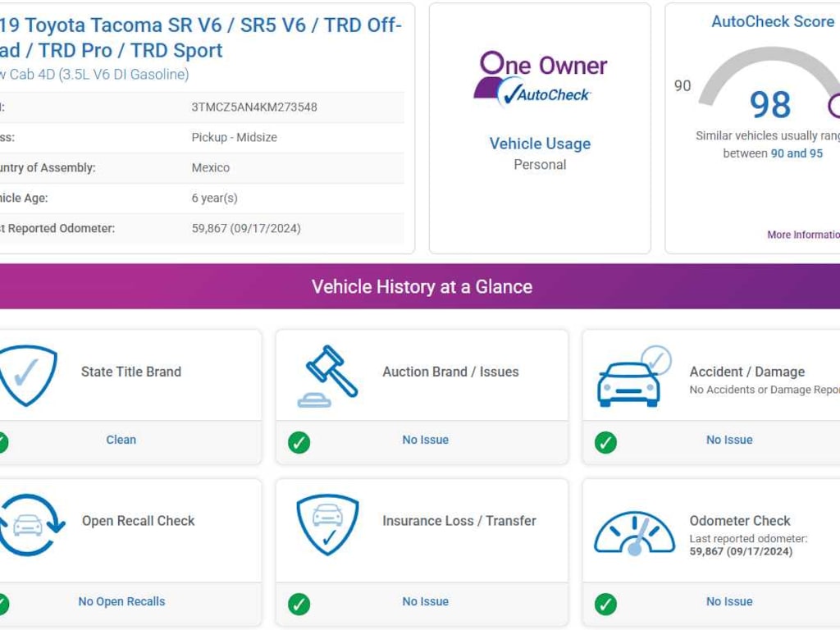Click green checkmark under Accident / Damage
The height and width of the screenshot is (630, 840).
(605, 443)
